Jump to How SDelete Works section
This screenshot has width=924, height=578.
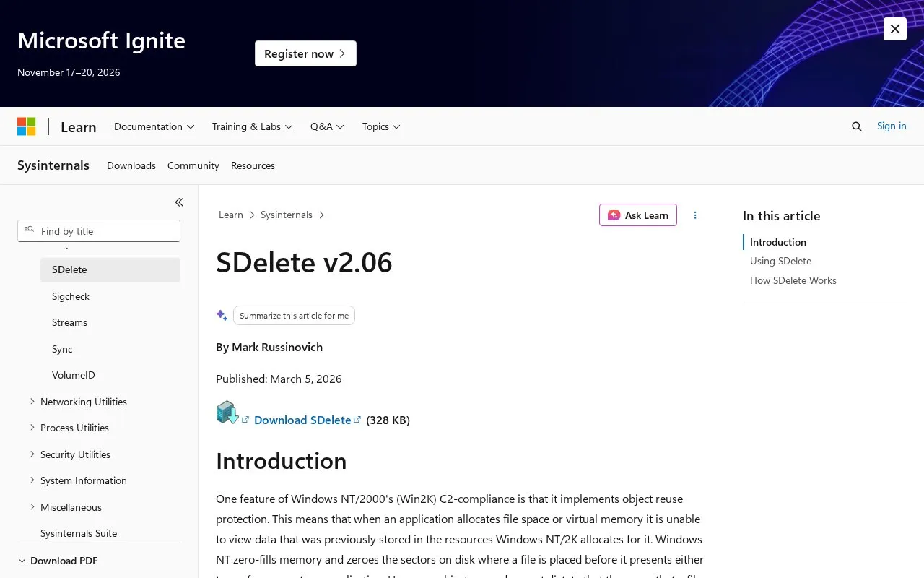[793, 280]
